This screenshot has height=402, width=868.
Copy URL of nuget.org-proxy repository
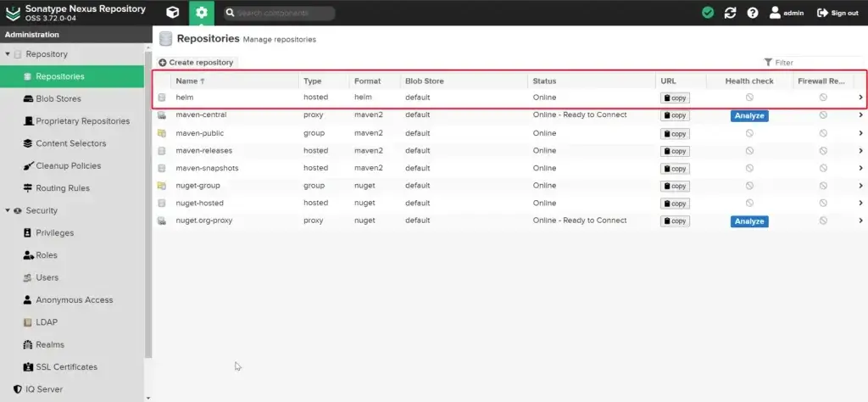[x=675, y=221]
